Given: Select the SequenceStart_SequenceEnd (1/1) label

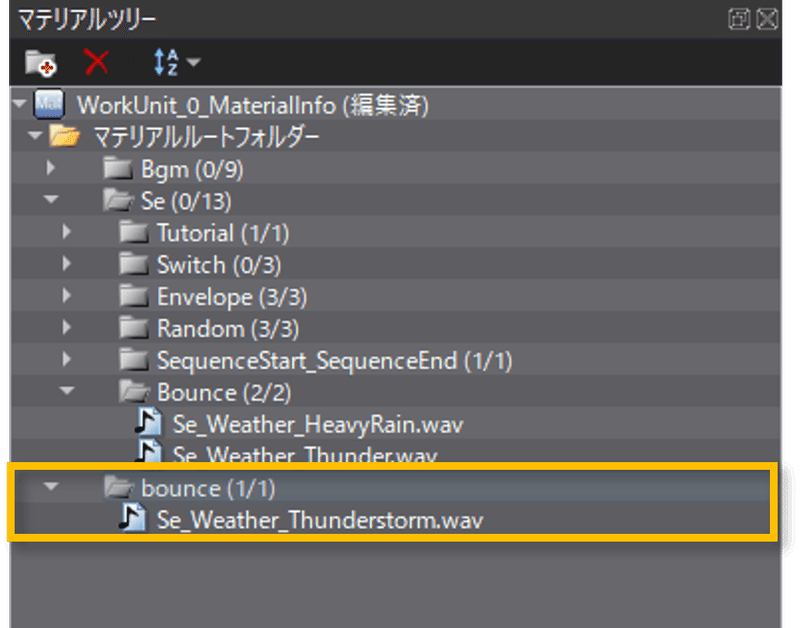Looking at the screenshot, I should point(334,361).
